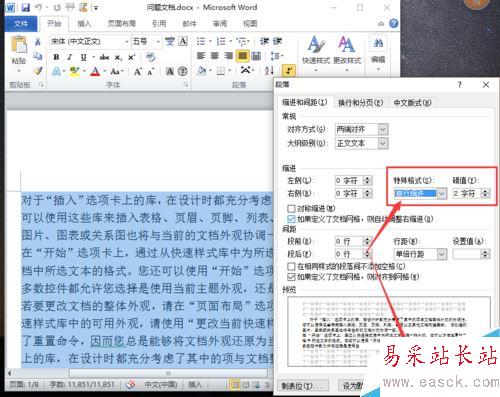
Task: Switch to 换行和分页 dialog tab
Action: coord(360,103)
